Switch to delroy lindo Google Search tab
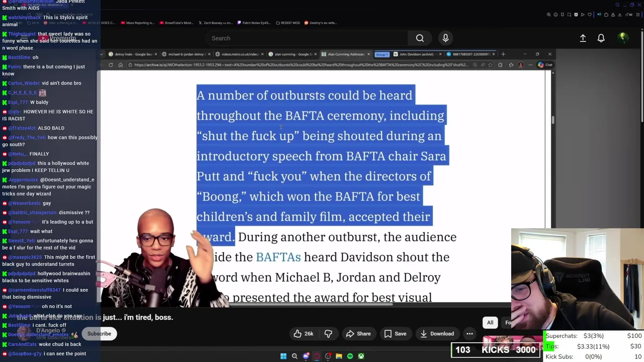The height and width of the screenshot is (362, 644). (132, 54)
